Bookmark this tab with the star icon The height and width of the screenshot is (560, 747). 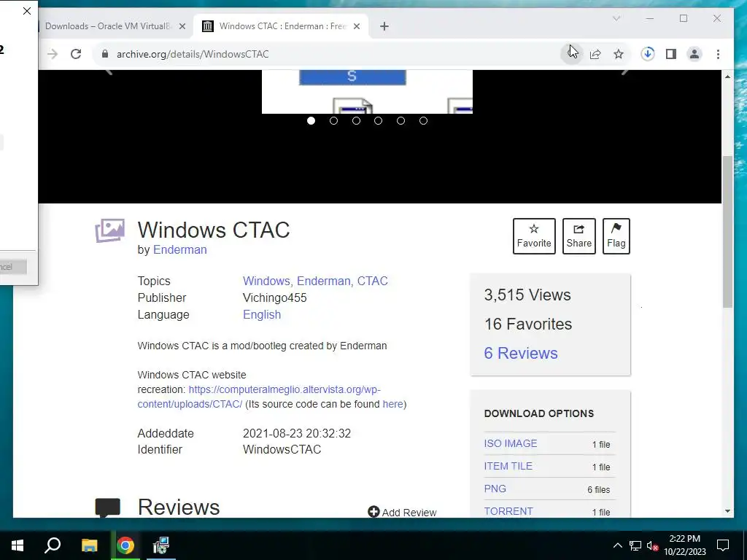[619, 54]
